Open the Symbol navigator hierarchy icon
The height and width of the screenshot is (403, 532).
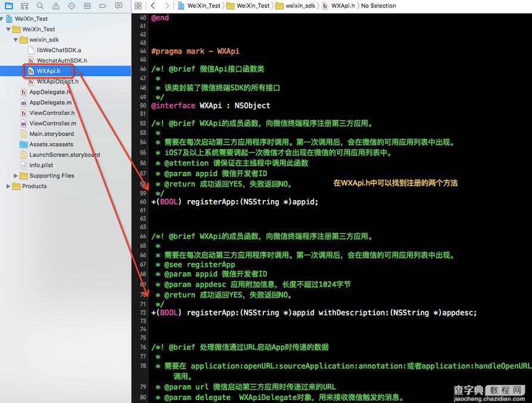point(24,5)
